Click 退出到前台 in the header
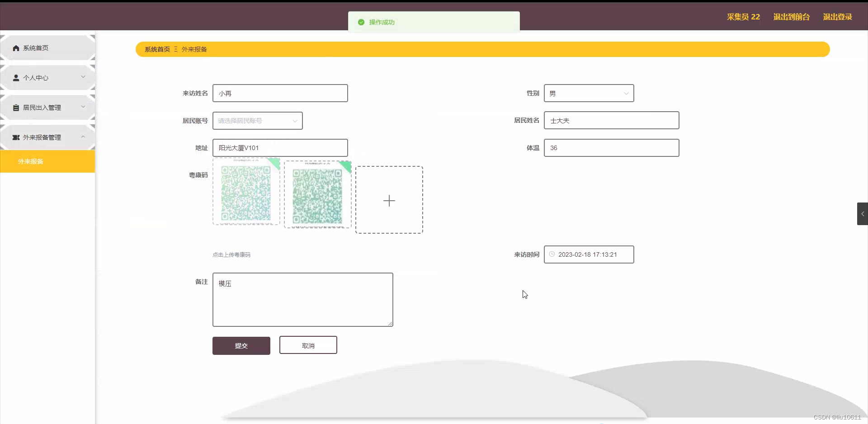Image resolution: width=868 pixels, height=424 pixels. [791, 17]
